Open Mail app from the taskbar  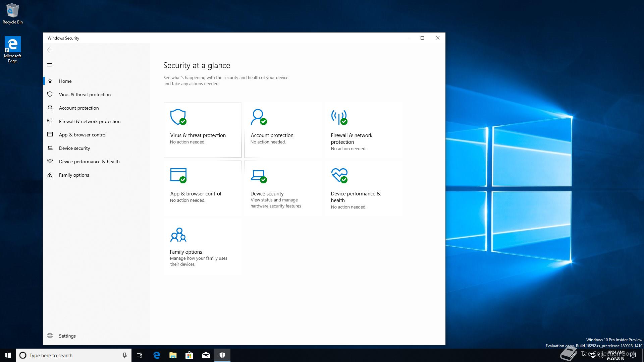[206, 355]
